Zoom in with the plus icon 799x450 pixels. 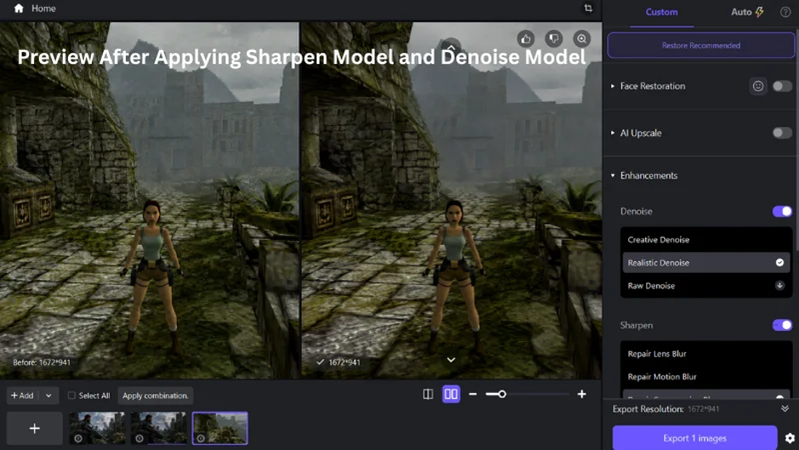pyautogui.click(x=581, y=394)
